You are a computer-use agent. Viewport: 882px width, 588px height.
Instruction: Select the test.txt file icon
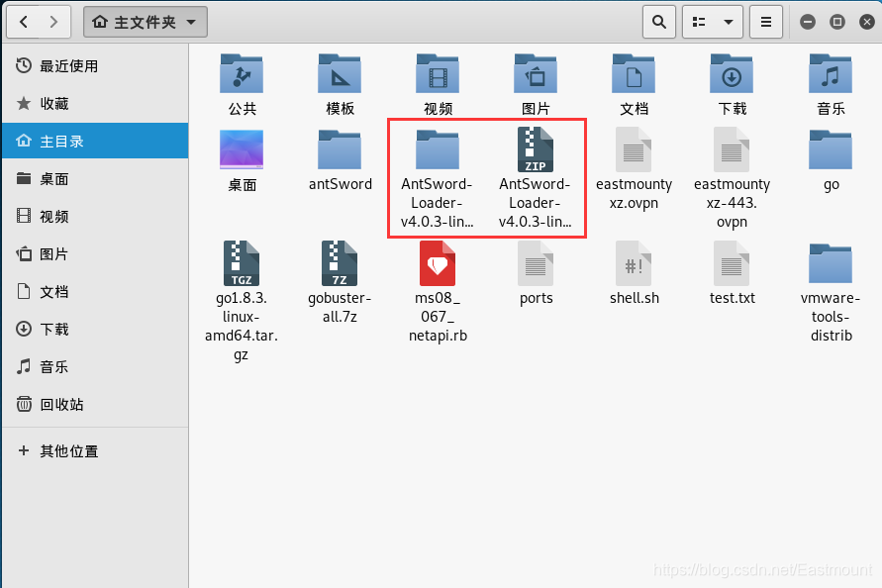[x=732, y=264]
